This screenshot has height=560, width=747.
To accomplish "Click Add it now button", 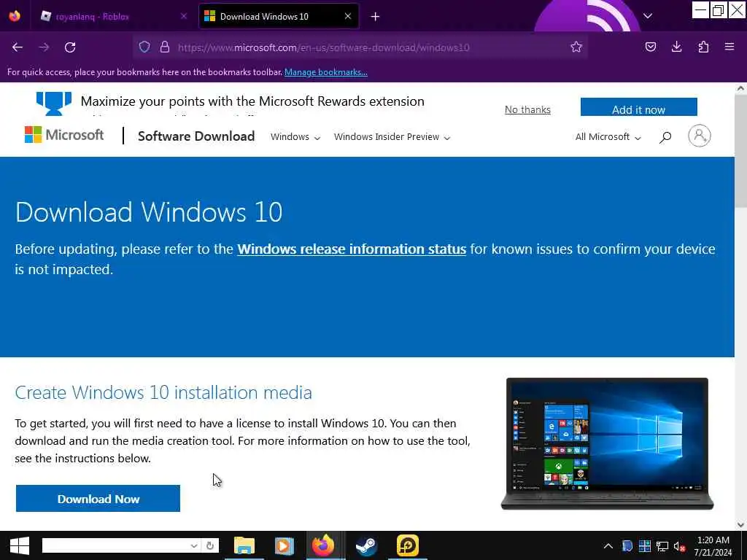I will click(638, 108).
